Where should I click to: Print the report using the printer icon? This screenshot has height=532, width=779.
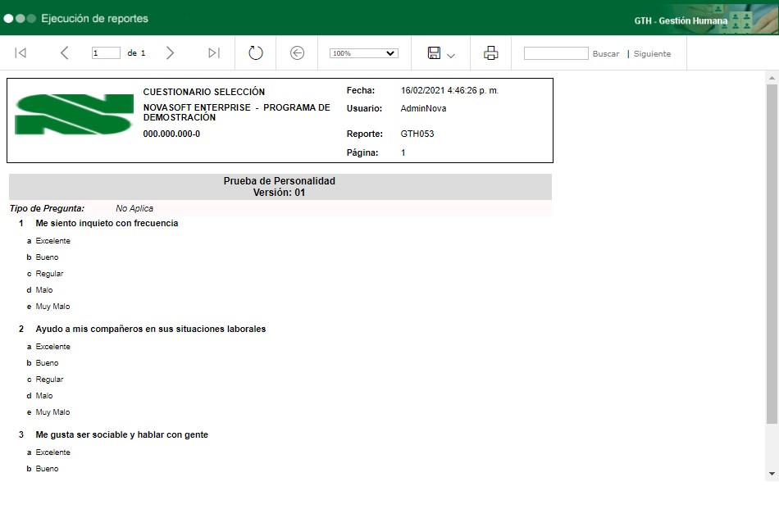click(x=490, y=53)
